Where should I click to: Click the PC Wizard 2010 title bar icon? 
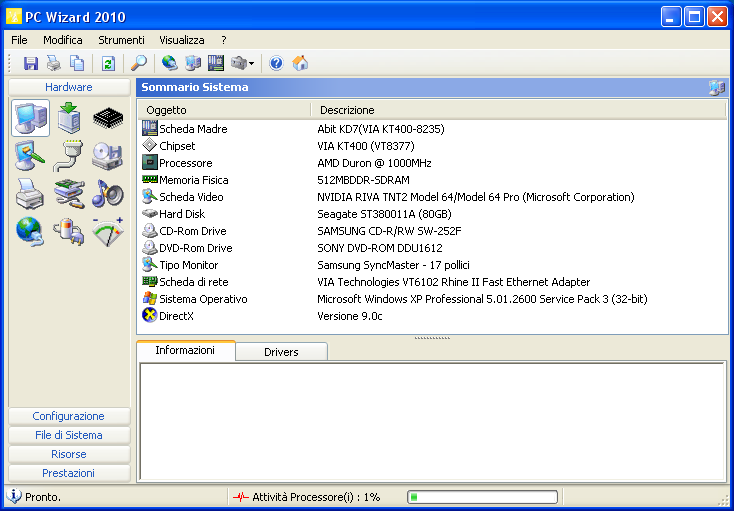coord(14,16)
